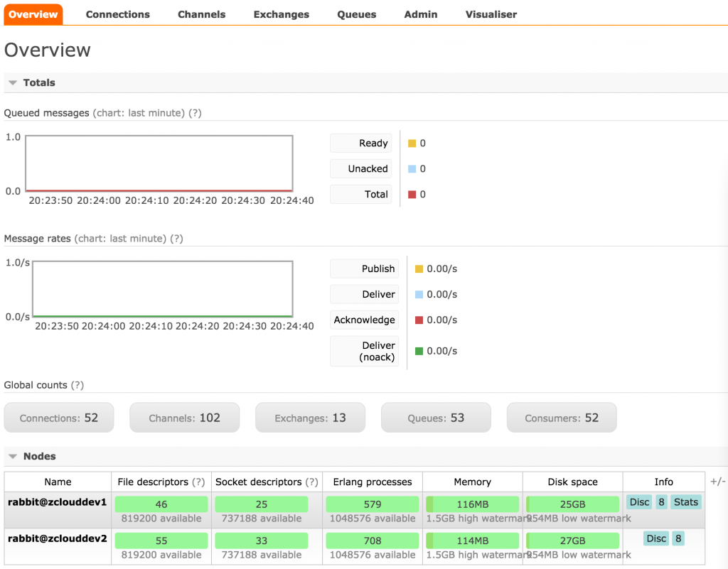Open the Connections tab

(118, 14)
